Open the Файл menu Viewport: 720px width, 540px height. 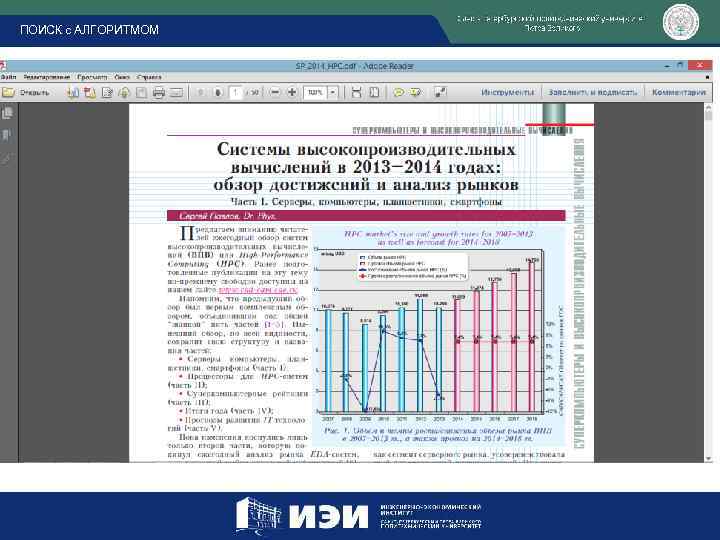click(8, 77)
